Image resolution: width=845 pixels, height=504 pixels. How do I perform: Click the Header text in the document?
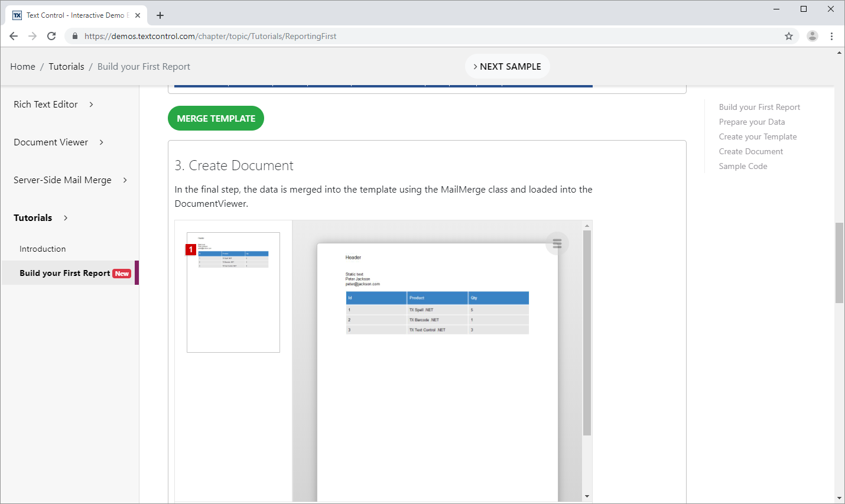[353, 258]
